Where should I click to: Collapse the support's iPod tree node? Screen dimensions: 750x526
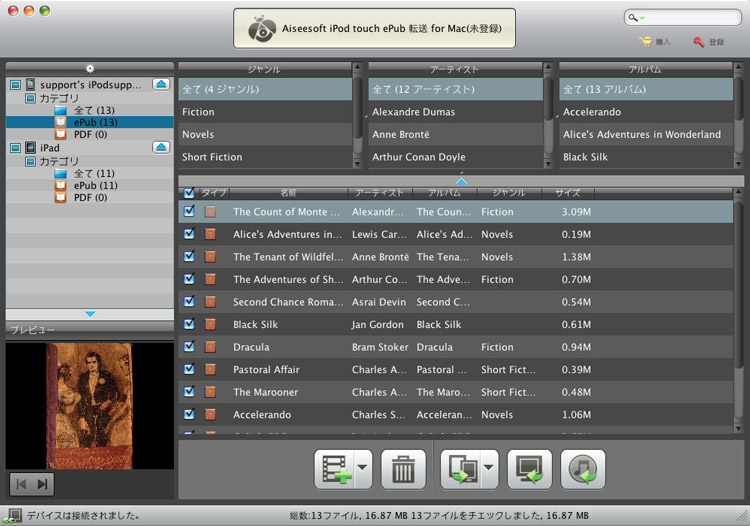click(14, 86)
